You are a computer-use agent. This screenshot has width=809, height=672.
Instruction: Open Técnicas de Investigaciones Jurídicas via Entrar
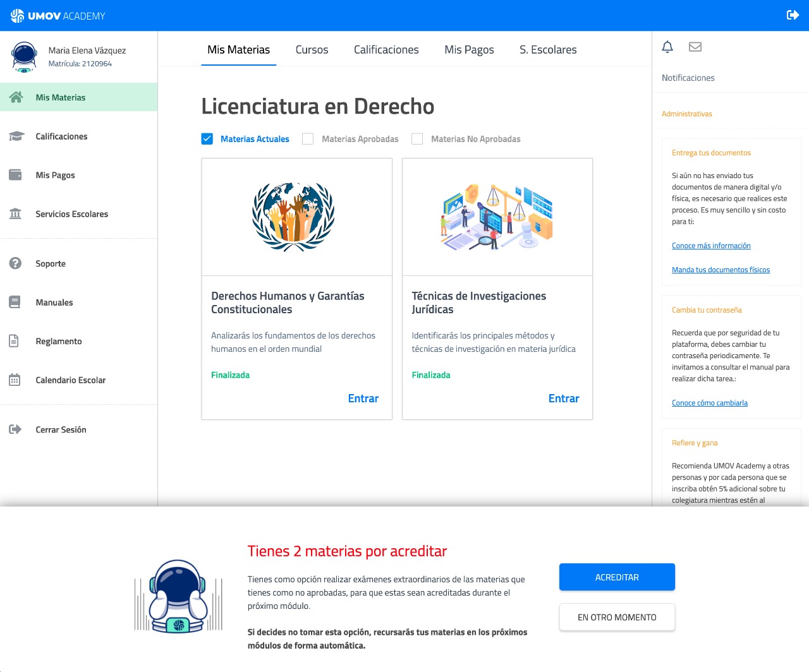tap(563, 398)
